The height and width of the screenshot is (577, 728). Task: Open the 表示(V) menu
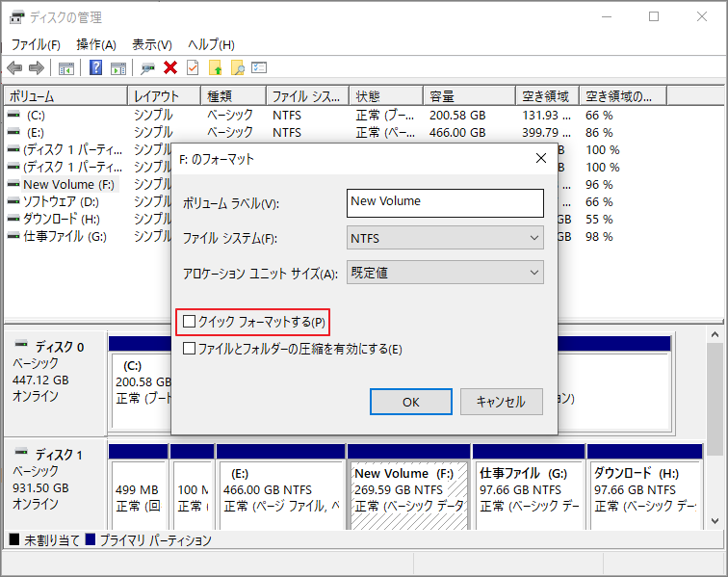[x=151, y=44]
